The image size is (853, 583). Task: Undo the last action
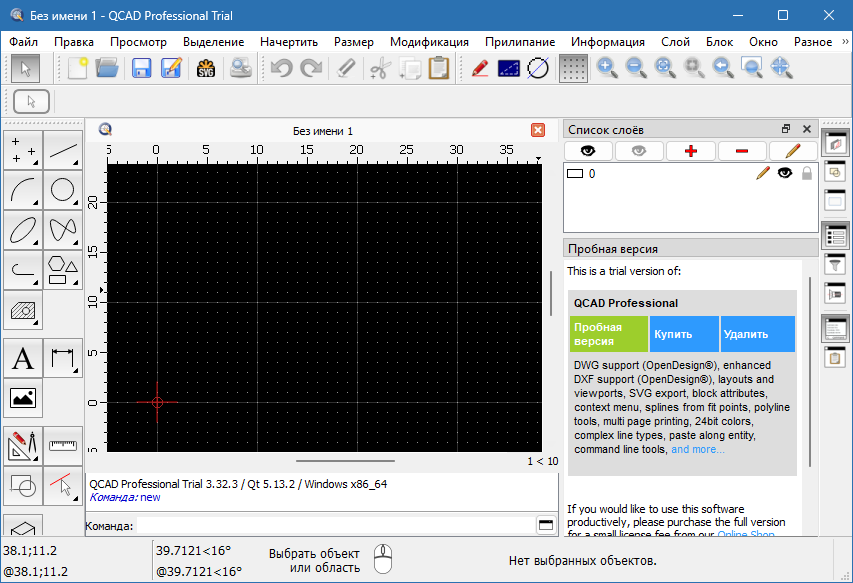click(x=282, y=69)
